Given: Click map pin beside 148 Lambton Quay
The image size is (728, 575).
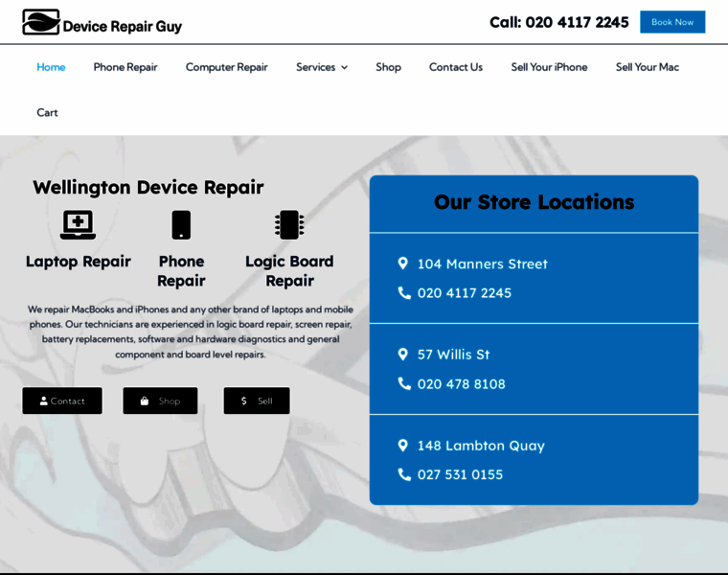Looking at the screenshot, I should (403, 446).
